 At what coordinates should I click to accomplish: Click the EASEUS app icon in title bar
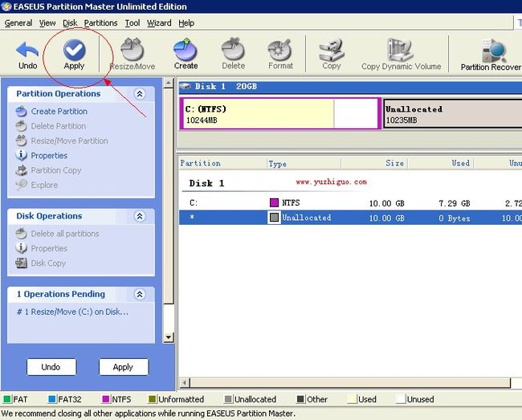coord(6,6)
